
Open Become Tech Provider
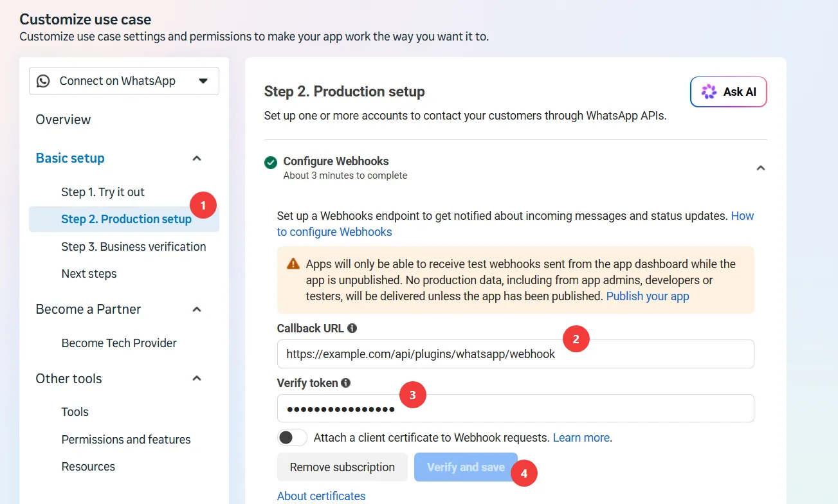(119, 343)
